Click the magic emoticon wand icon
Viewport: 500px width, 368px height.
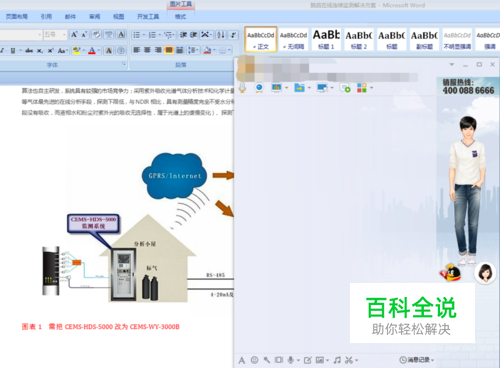(267, 360)
